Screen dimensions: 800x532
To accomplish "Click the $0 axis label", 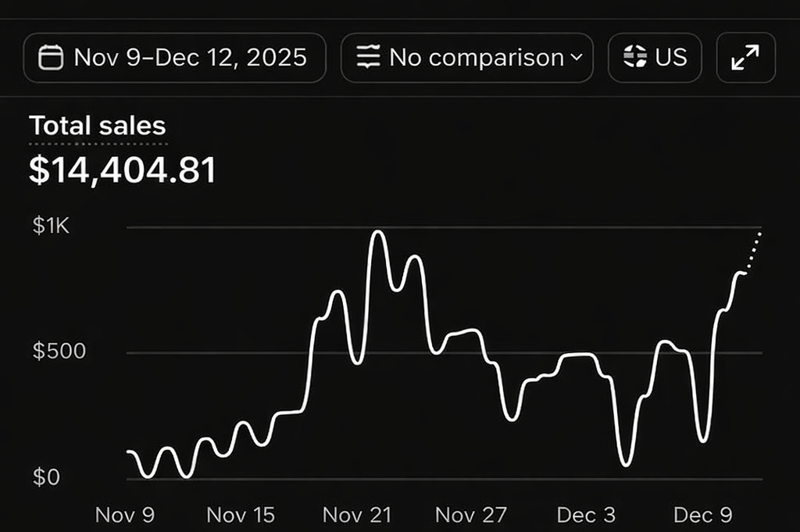I will click(46, 477).
